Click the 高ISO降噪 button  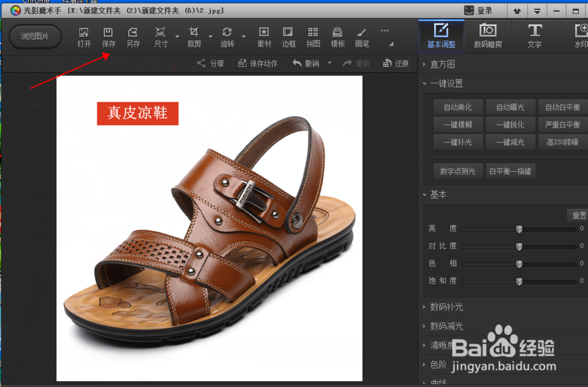pos(563,142)
